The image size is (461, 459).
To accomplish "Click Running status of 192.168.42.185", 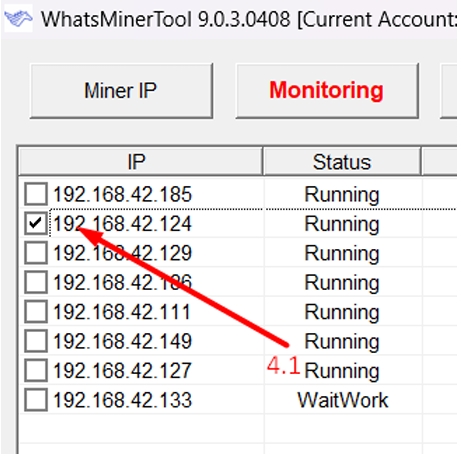I will click(x=342, y=195).
